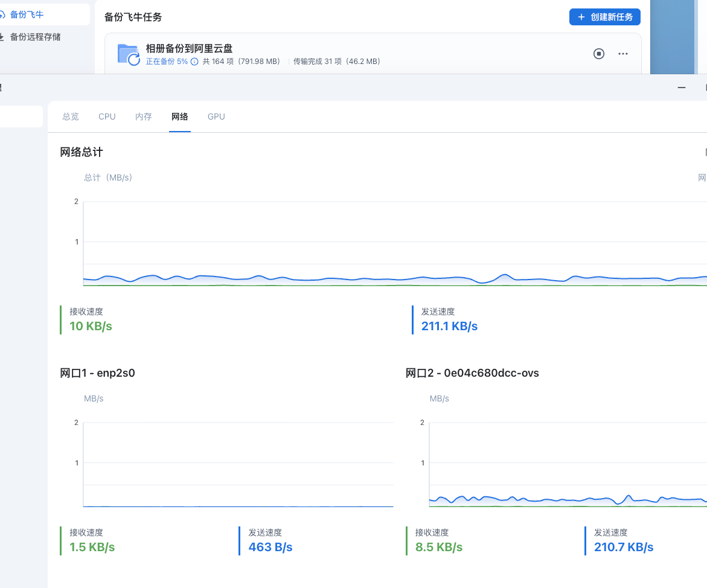Click 网口2 send speed 210.7 KB/s
The image size is (707, 588).
click(x=624, y=547)
